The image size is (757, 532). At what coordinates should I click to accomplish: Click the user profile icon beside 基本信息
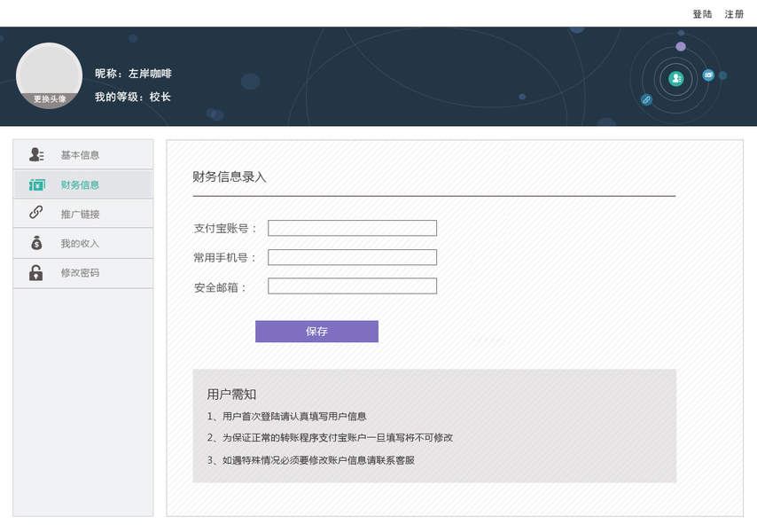(36, 155)
